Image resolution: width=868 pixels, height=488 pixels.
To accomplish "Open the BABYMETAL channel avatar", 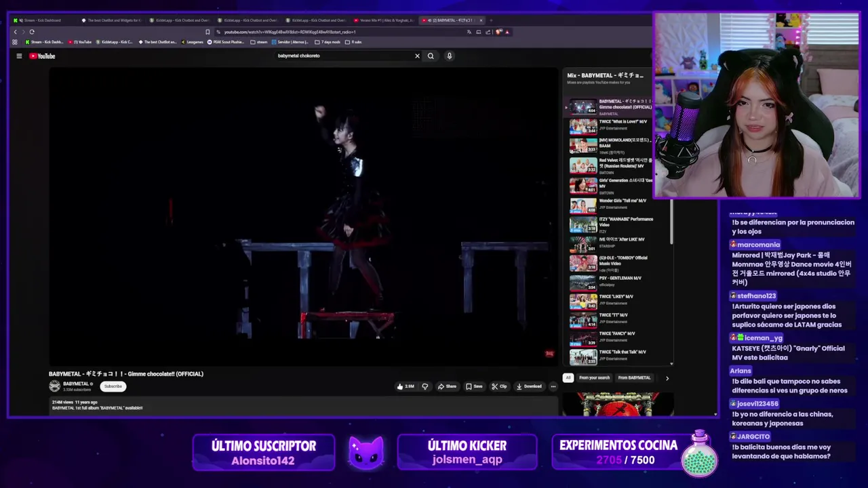I will pyautogui.click(x=55, y=386).
